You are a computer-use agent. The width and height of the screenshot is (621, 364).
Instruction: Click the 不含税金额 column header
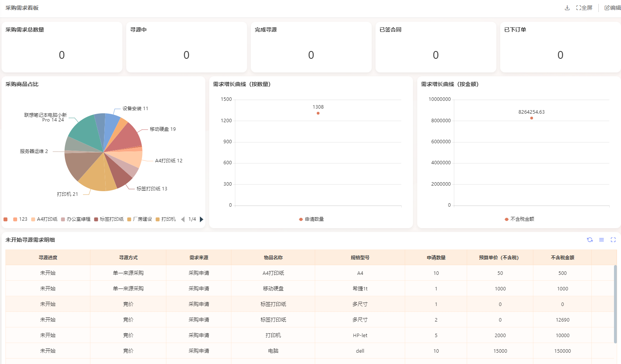coord(562,258)
